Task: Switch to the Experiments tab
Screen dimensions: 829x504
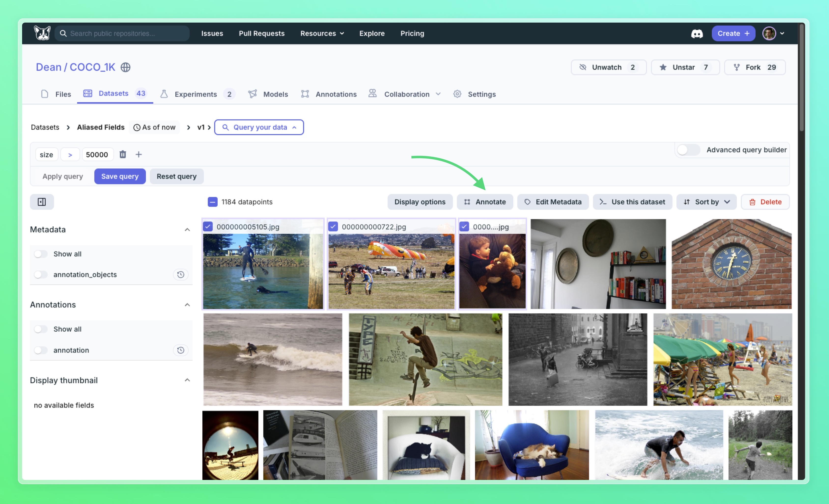Action: tap(196, 94)
